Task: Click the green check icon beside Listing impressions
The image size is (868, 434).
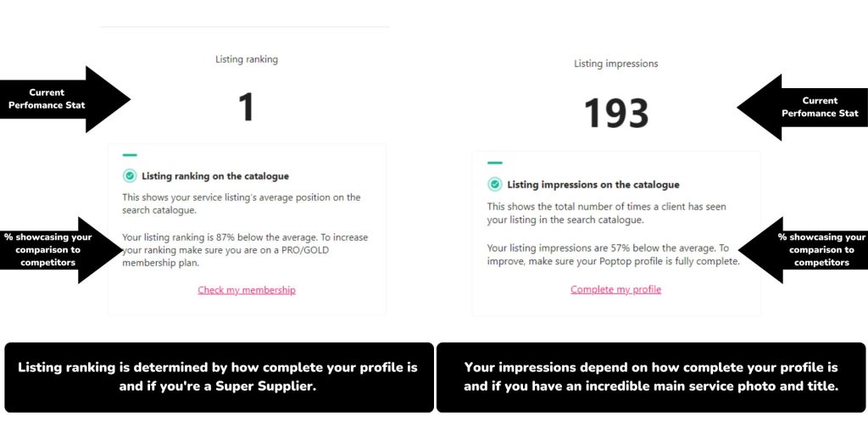Action: 494,184
